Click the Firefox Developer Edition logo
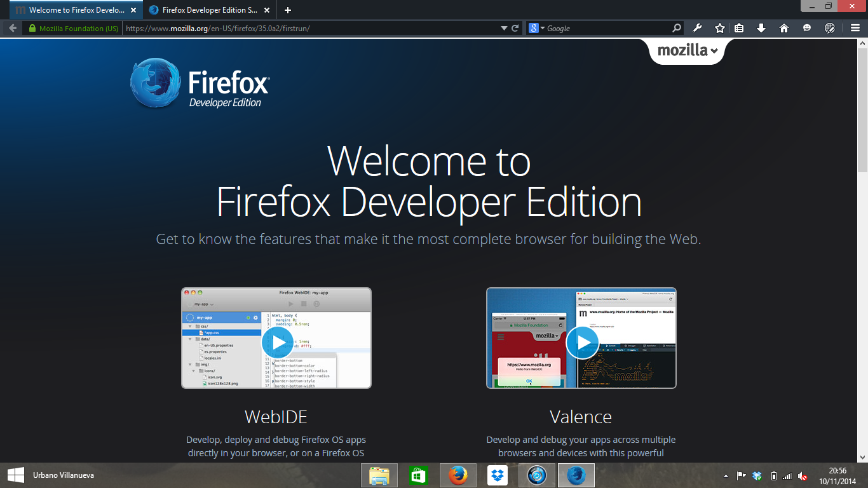The width and height of the screenshot is (868, 488). pos(200,83)
